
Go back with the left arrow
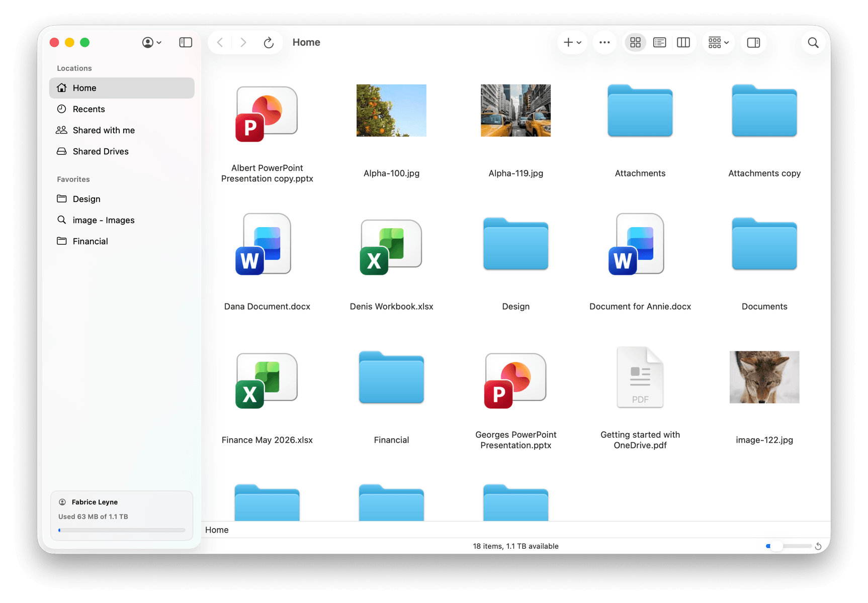220,43
